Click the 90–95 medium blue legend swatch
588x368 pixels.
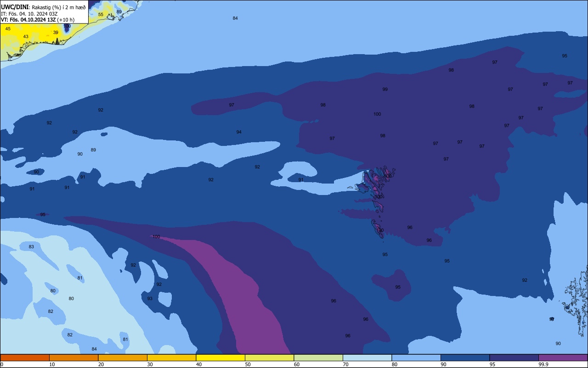tap(465, 357)
